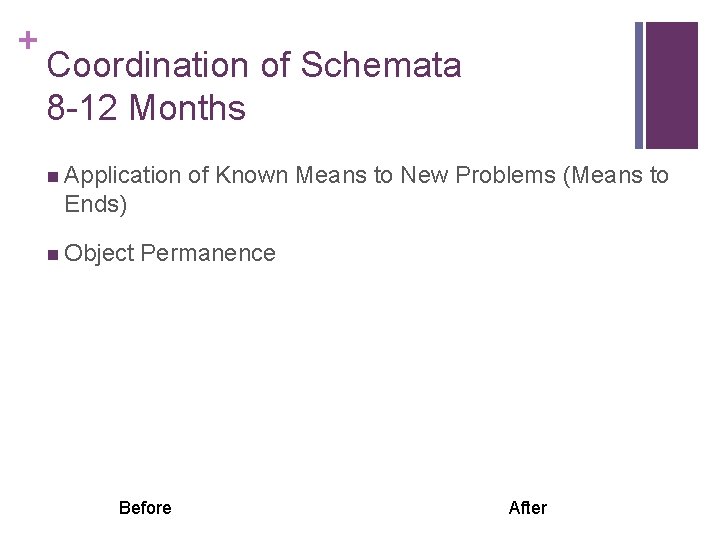Select the purple rectangle in the corner

tap(672, 85)
